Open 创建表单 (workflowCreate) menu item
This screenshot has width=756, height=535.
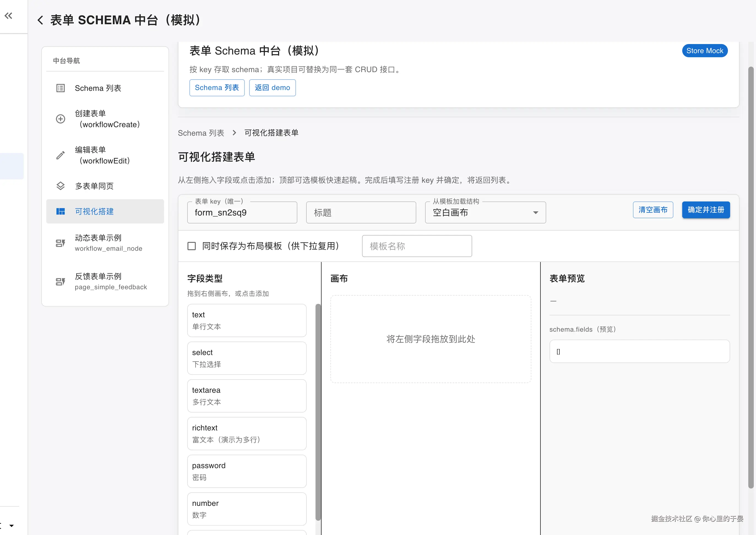coord(105,119)
